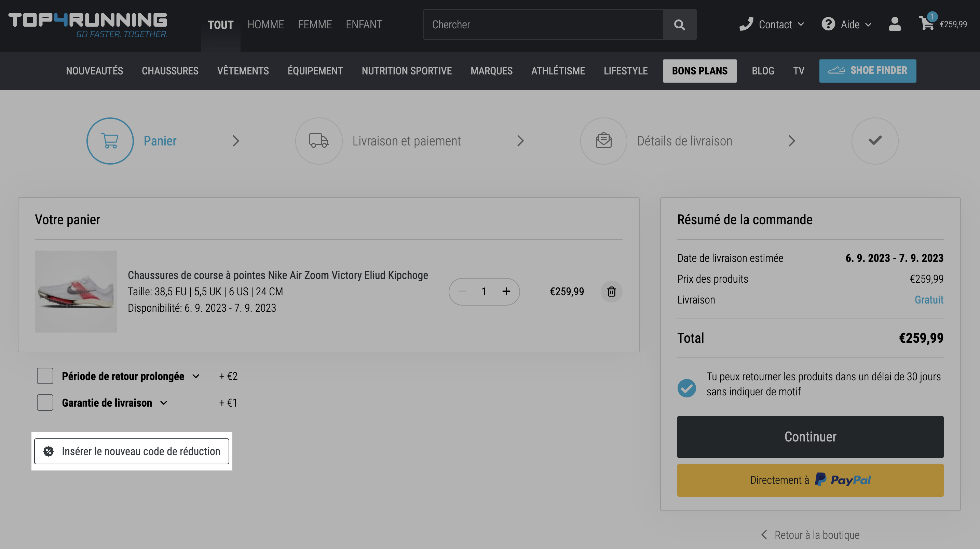Open the Nike shoe product thumbnail
This screenshot has width=980, height=549.
click(x=76, y=292)
